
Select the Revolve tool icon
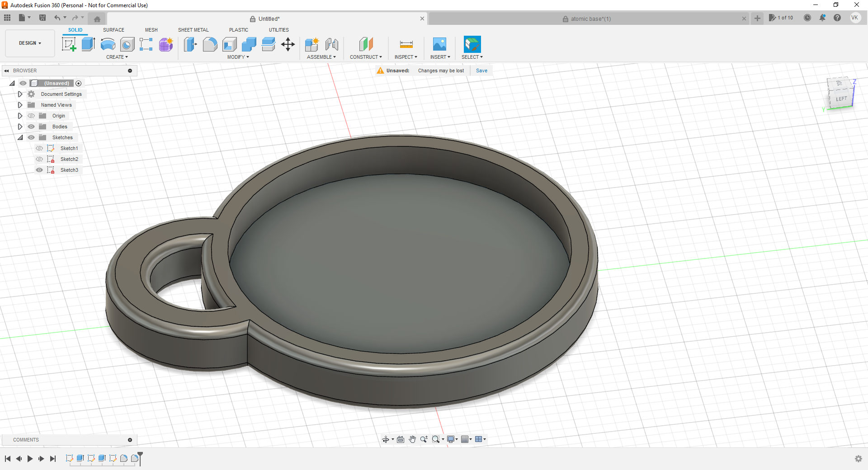pos(108,44)
